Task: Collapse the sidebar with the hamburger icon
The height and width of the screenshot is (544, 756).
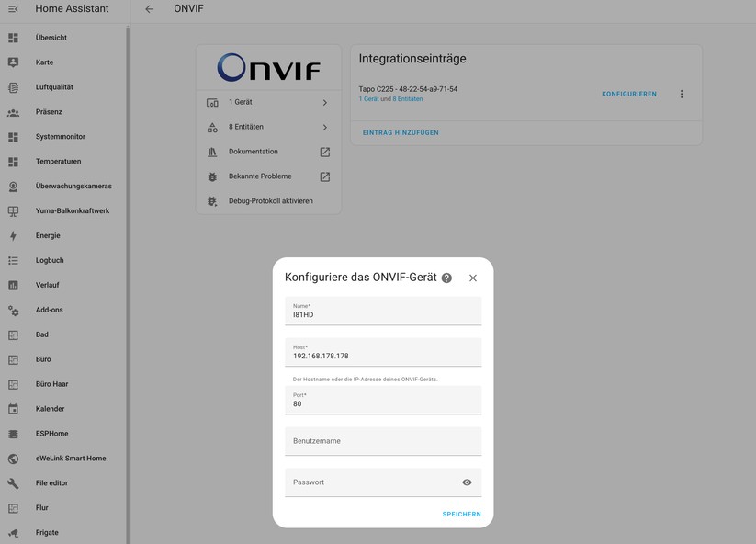Action: tap(13, 8)
